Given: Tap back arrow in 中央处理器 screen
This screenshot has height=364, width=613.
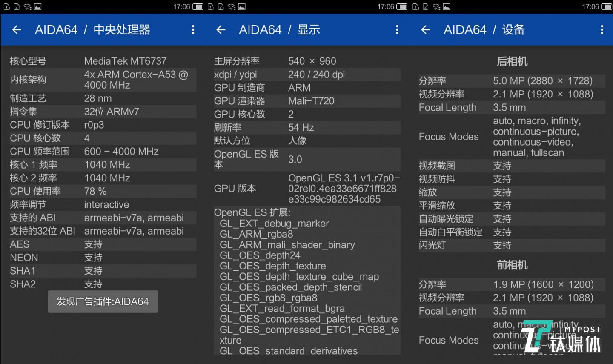Looking at the screenshot, I should (17, 29).
